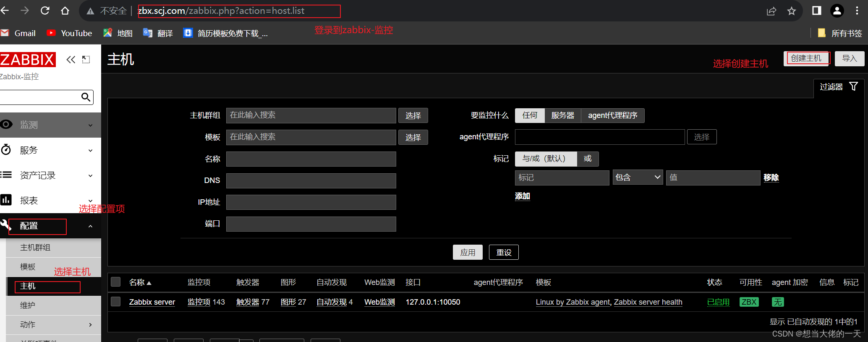Expand the 监测 menu section
The image size is (868, 342).
tap(50, 125)
